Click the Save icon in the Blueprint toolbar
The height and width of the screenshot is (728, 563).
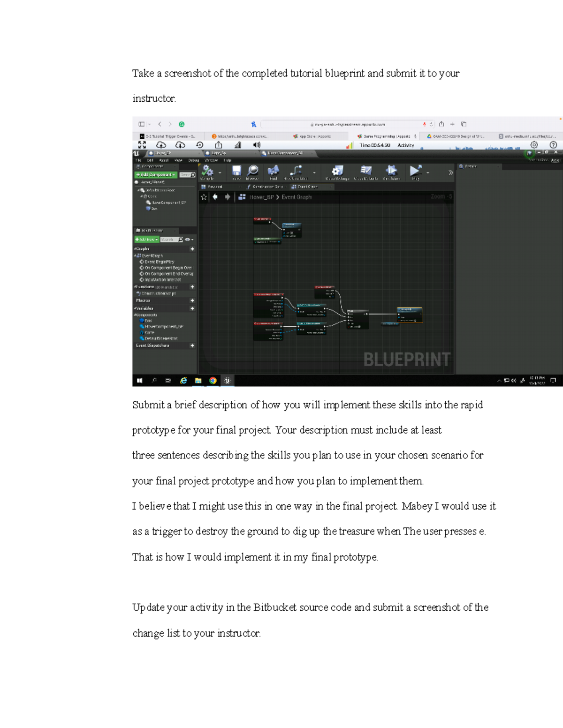pos(236,172)
